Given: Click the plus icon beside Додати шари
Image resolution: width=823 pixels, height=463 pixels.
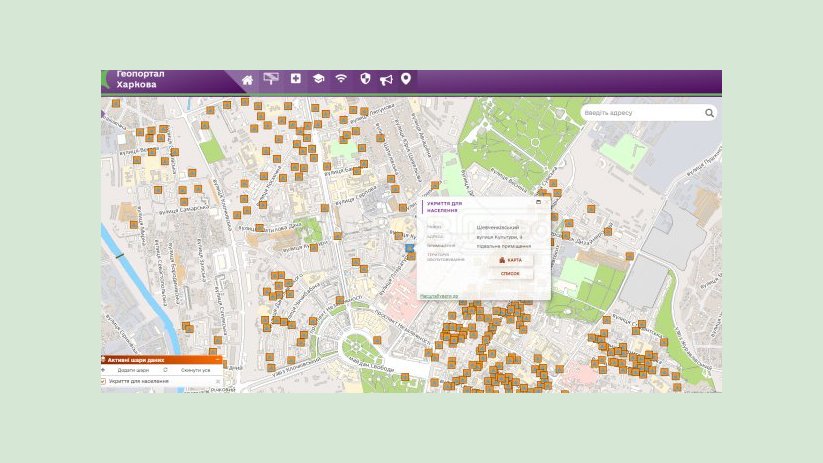Looking at the screenshot, I should click(x=103, y=370).
